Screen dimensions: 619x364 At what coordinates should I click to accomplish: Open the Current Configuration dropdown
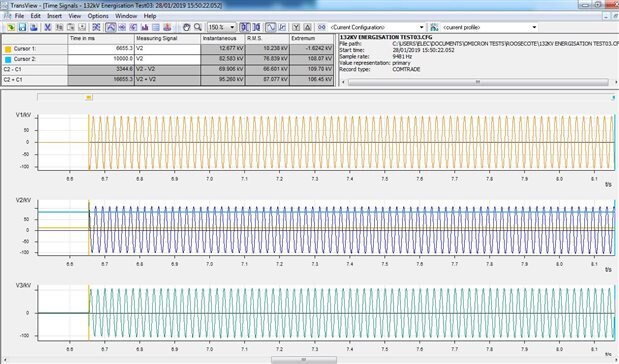click(x=421, y=27)
